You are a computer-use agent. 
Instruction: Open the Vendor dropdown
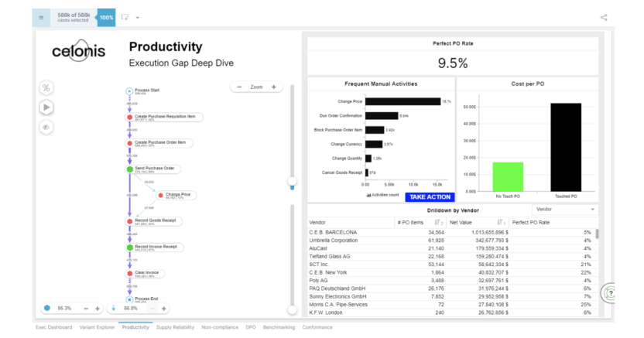tap(565, 209)
